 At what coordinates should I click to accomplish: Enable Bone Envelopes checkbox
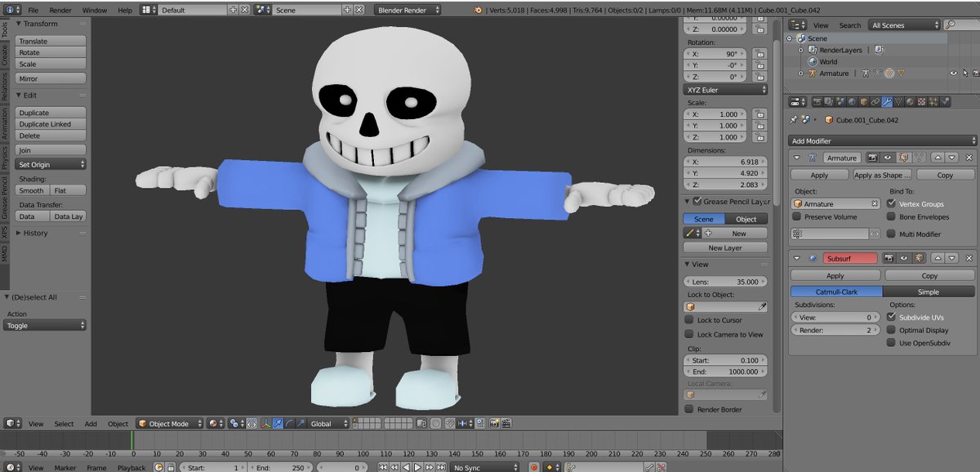point(892,217)
